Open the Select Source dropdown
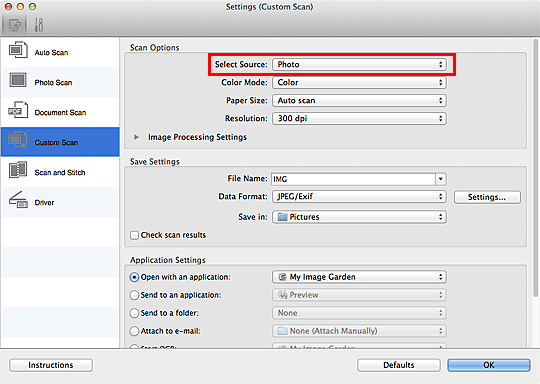The height and width of the screenshot is (384, 540). tap(359, 64)
